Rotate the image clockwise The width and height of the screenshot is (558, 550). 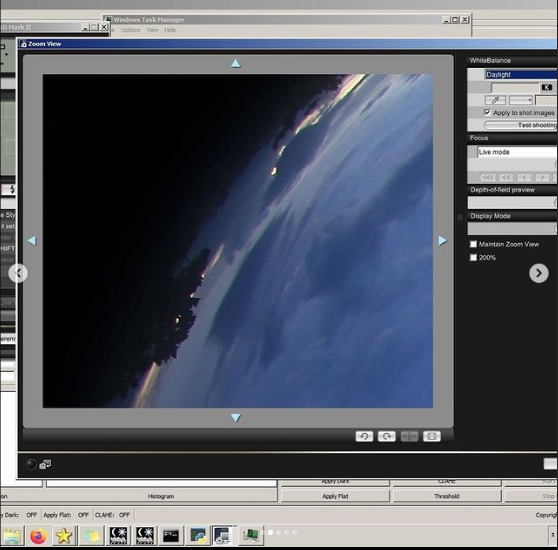point(387,436)
